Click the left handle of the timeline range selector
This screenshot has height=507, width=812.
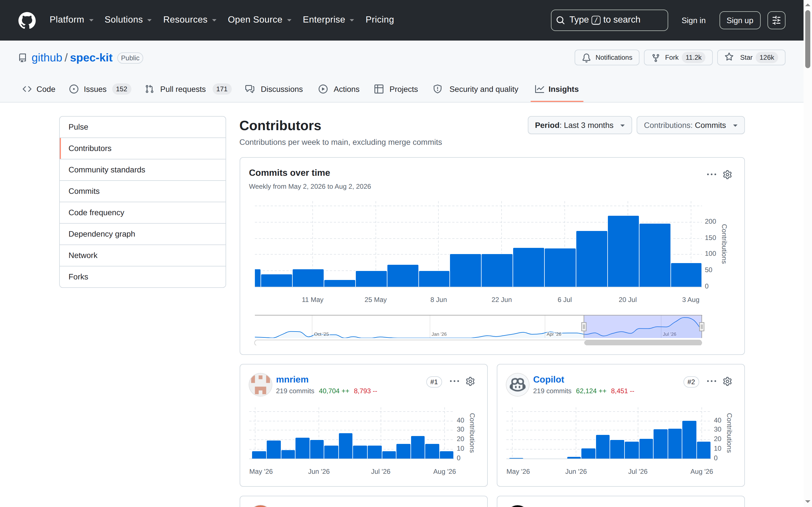(584, 326)
